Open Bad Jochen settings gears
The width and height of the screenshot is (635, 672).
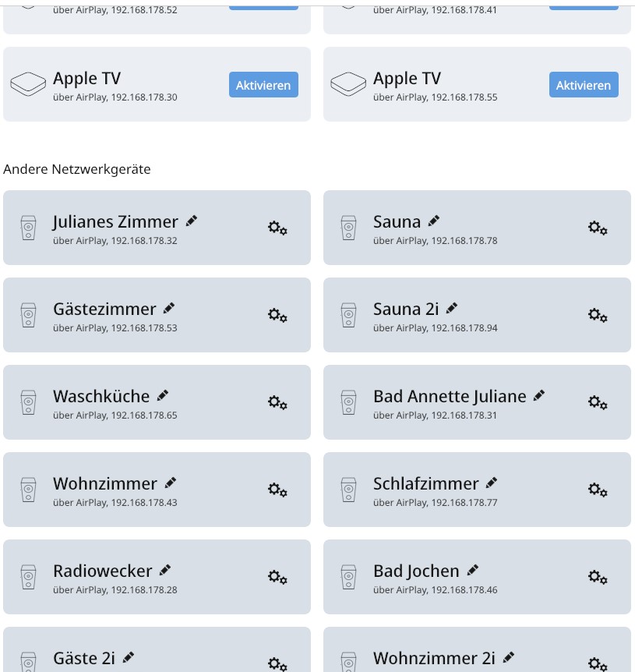pyautogui.click(x=598, y=577)
